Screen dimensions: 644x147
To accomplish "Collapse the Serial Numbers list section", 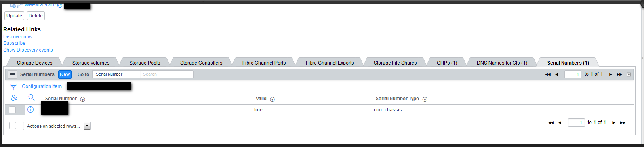I will click(x=629, y=74).
